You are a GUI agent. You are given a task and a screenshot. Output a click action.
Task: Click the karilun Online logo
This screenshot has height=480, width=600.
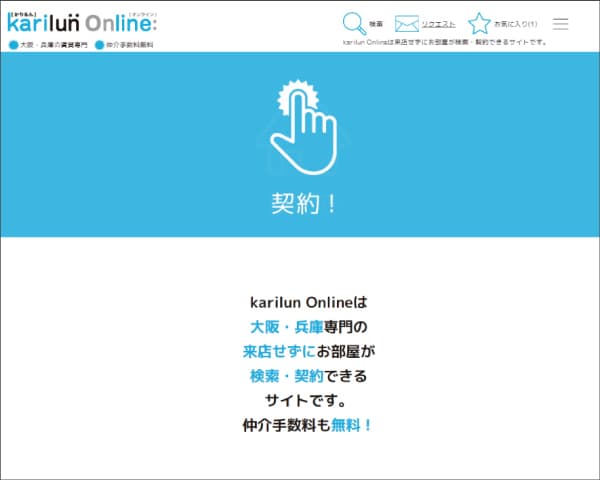click(82, 23)
